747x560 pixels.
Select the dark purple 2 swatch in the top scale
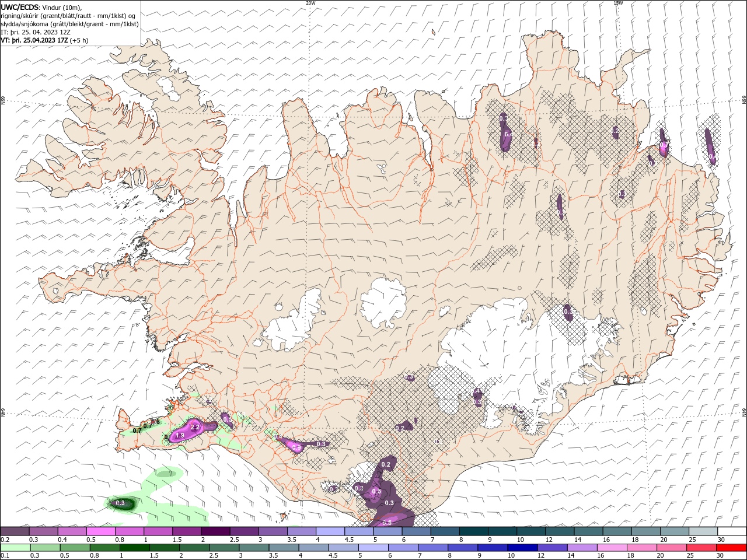click(x=215, y=531)
